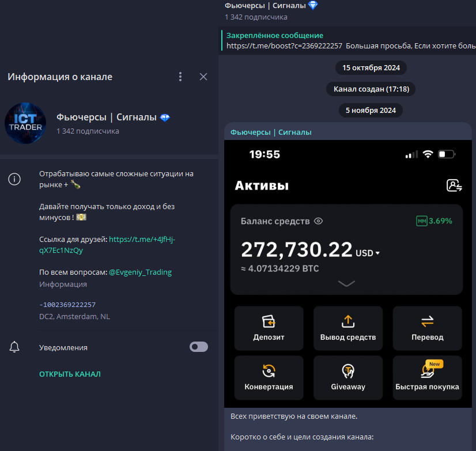Click the battery icon in phone screenshot
Viewport: 476px width, 451px height.
click(447, 154)
